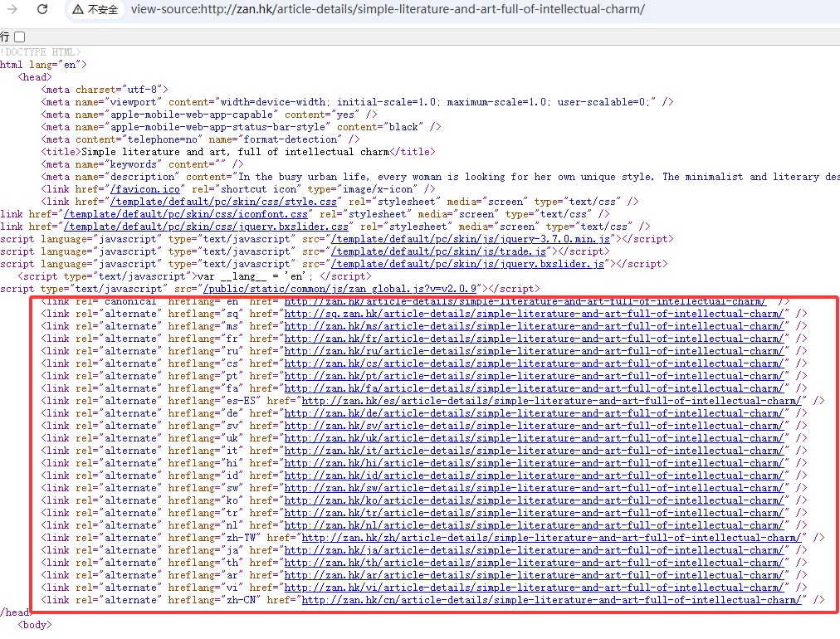Image resolution: width=840 pixels, height=639 pixels.
Task: Click the meta name="keywords" line
Action: 142,164
